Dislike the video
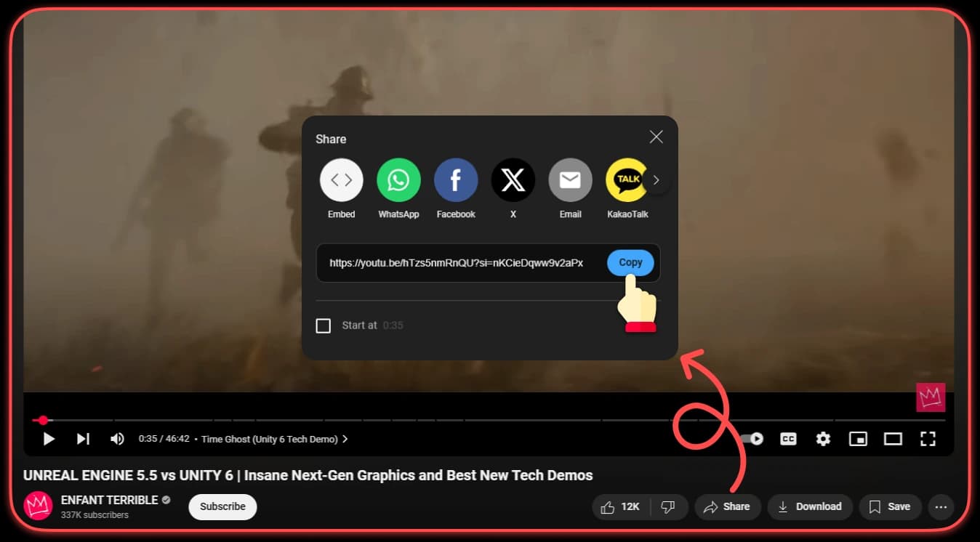This screenshot has width=980, height=542. pyautogui.click(x=668, y=507)
